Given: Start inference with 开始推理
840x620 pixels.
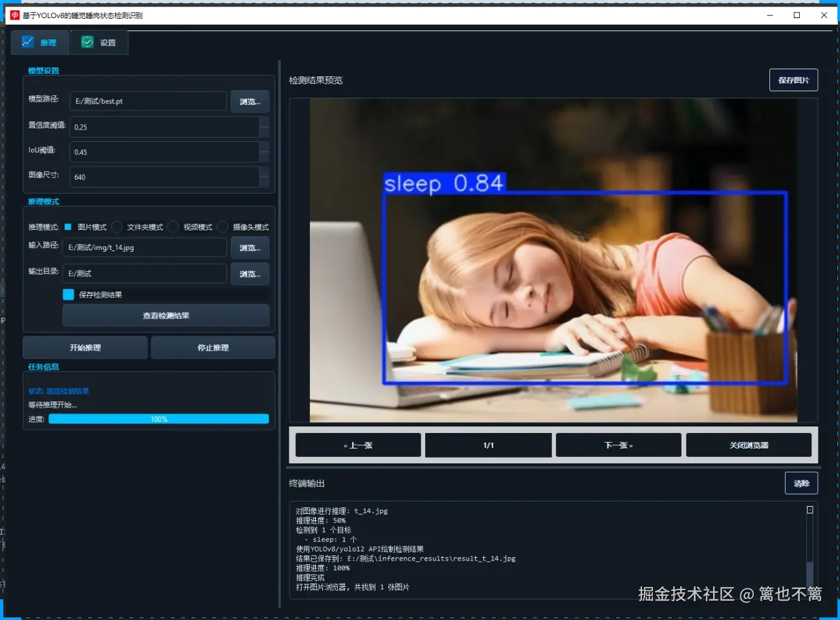Looking at the screenshot, I should [x=85, y=348].
